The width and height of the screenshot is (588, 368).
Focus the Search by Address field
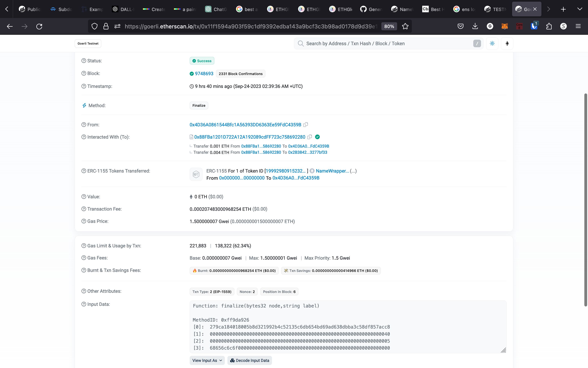pos(389,44)
